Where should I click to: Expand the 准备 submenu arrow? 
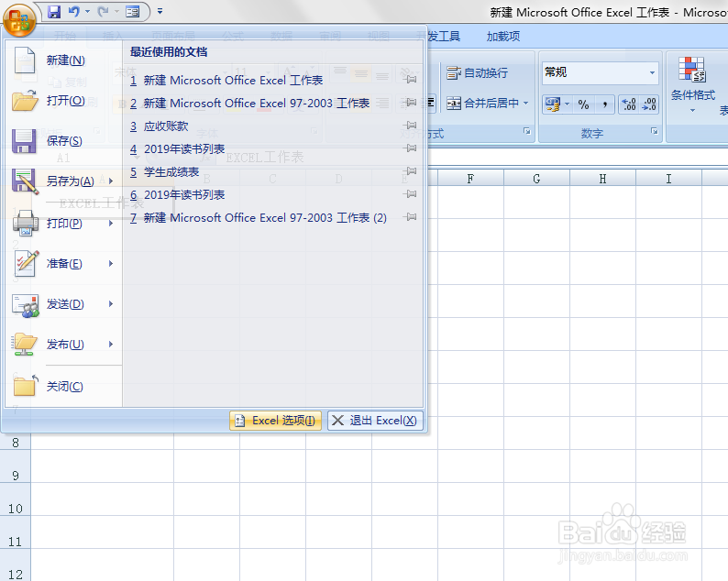click(111, 264)
